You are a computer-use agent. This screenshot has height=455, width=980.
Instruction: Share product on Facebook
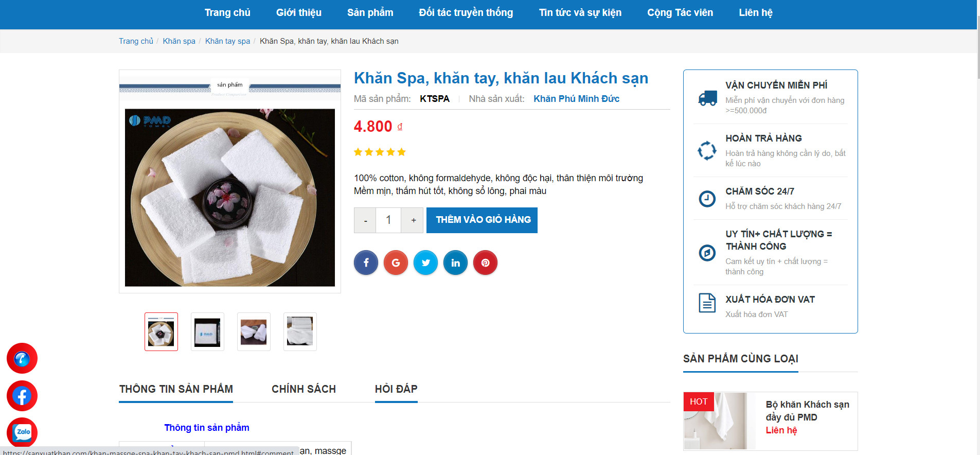pyautogui.click(x=366, y=263)
